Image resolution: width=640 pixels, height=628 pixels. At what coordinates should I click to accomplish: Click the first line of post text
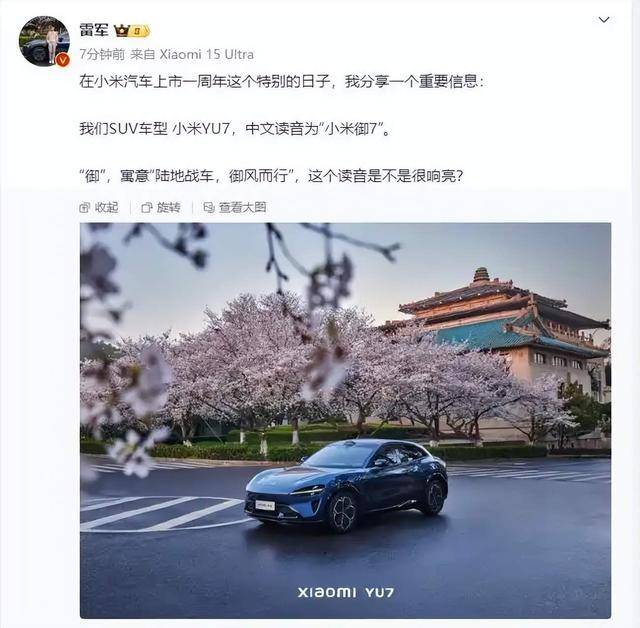coord(281,82)
